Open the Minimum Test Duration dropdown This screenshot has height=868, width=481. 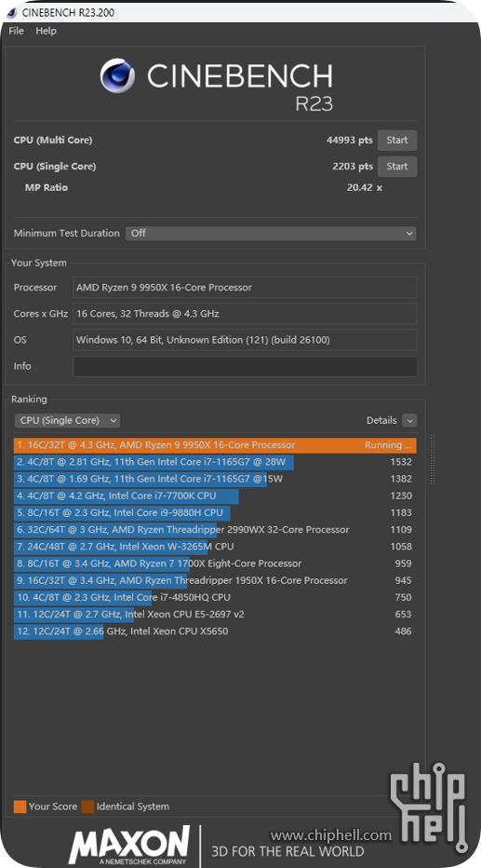271,233
